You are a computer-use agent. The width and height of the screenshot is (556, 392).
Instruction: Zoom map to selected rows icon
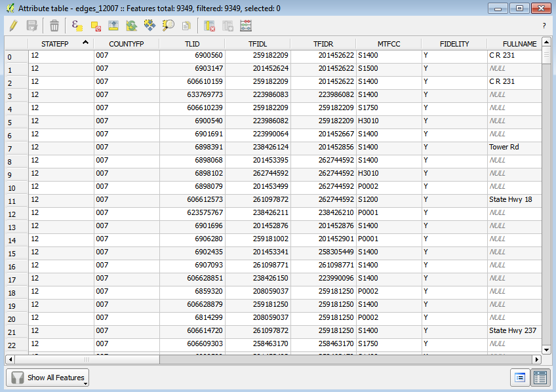coord(169,26)
